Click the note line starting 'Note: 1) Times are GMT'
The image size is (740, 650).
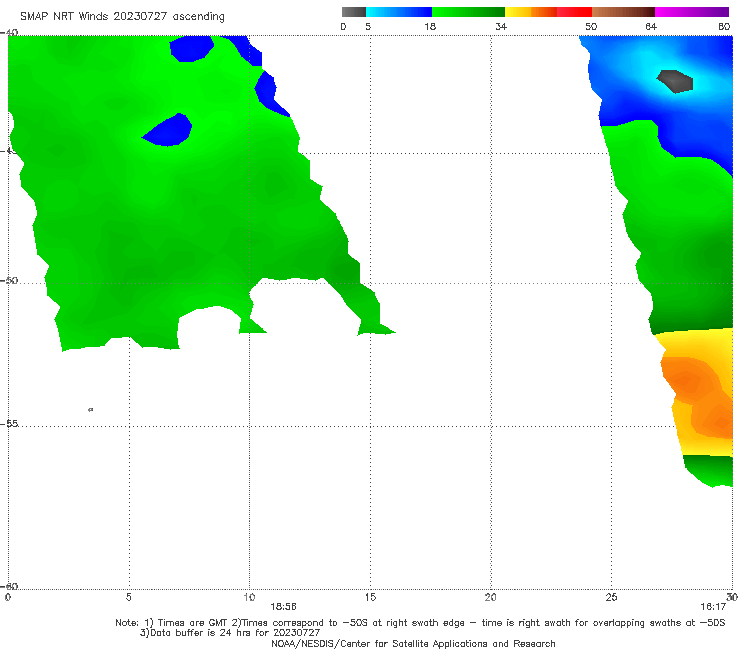(420, 623)
